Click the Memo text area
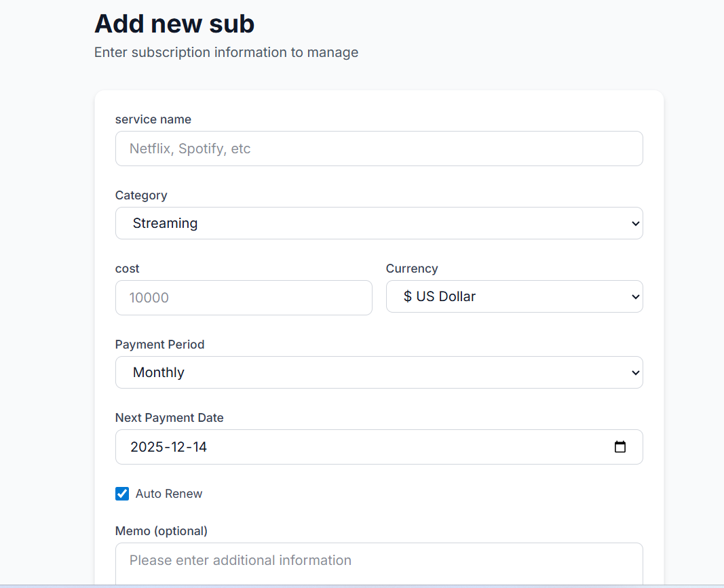 pyautogui.click(x=379, y=560)
